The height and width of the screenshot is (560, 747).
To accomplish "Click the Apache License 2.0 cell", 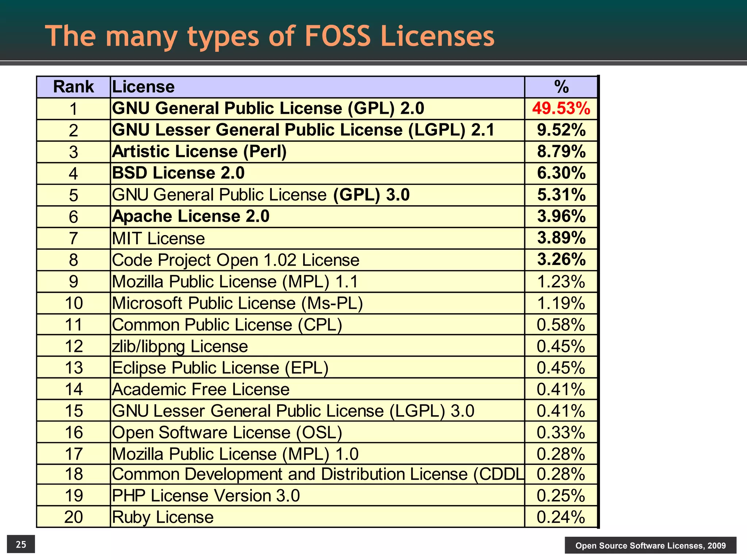I will [190, 217].
